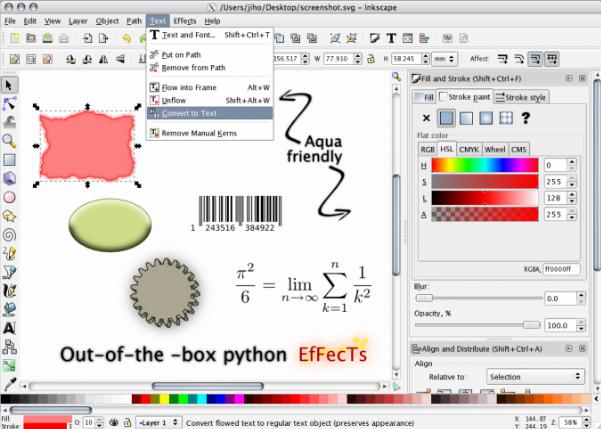Switch to the Wheel color tab

[495, 149]
